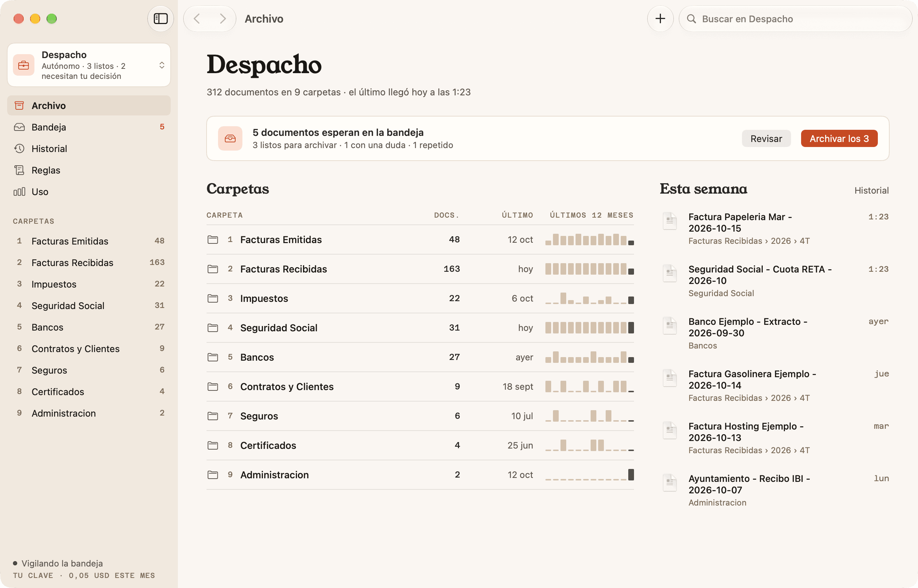Open Ayuntamiento Recibo IBI document icon

click(x=669, y=483)
